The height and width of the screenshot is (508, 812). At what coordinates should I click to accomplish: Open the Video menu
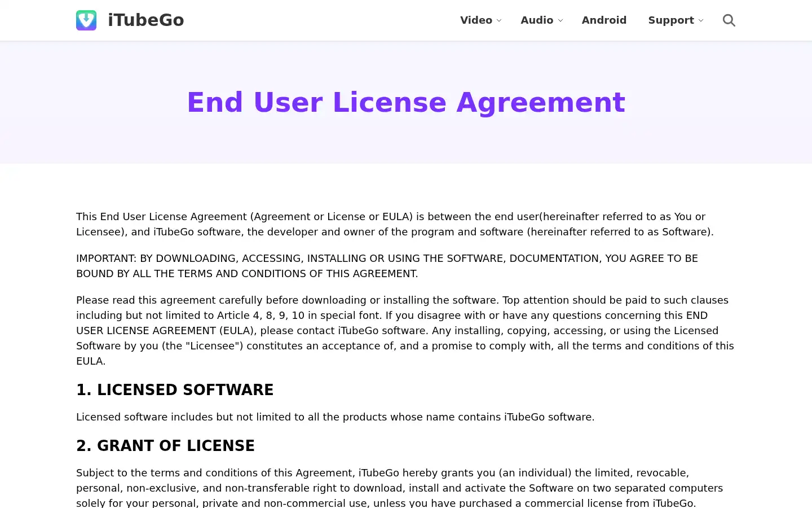pyautogui.click(x=476, y=20)
